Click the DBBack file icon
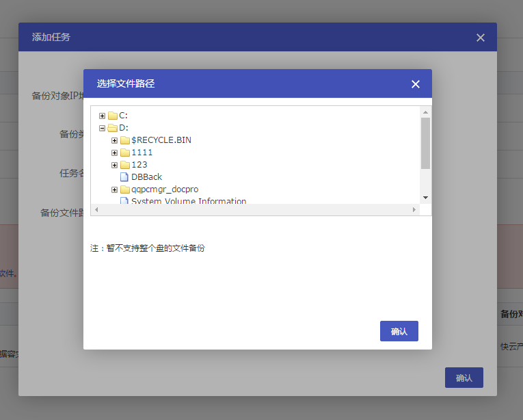The height and width of the screenshot is (420, 523). [124, 177]
